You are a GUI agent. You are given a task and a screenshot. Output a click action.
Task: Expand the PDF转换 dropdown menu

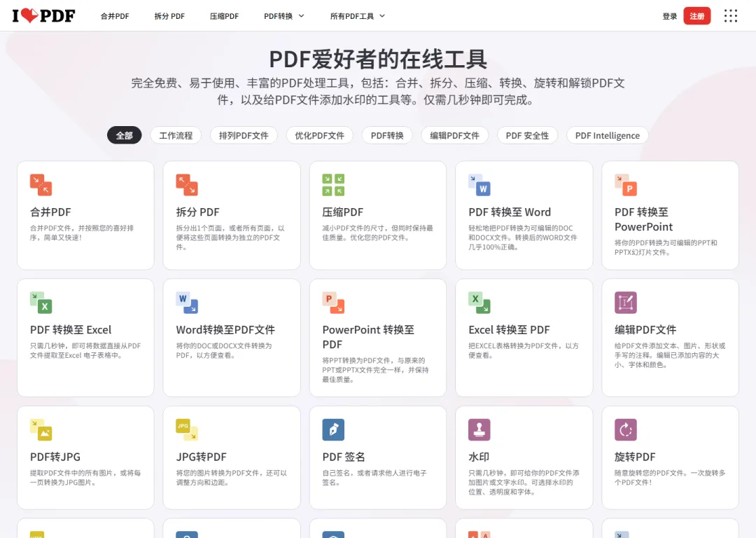coord(284,16)
